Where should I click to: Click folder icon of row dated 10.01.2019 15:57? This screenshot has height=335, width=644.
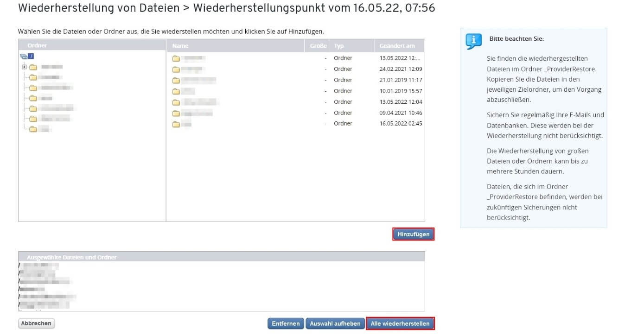176,91
